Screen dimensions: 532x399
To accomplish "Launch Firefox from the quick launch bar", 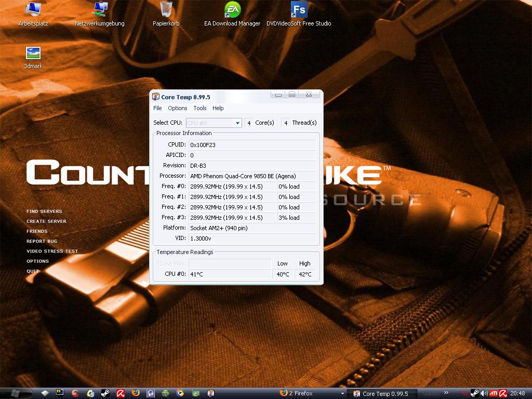I will click(136, 393).
